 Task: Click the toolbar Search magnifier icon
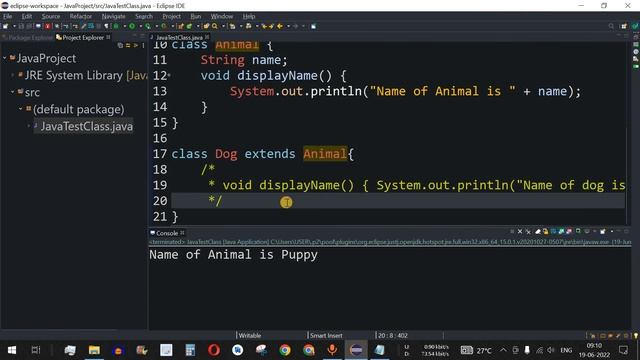tap(214, 26)
